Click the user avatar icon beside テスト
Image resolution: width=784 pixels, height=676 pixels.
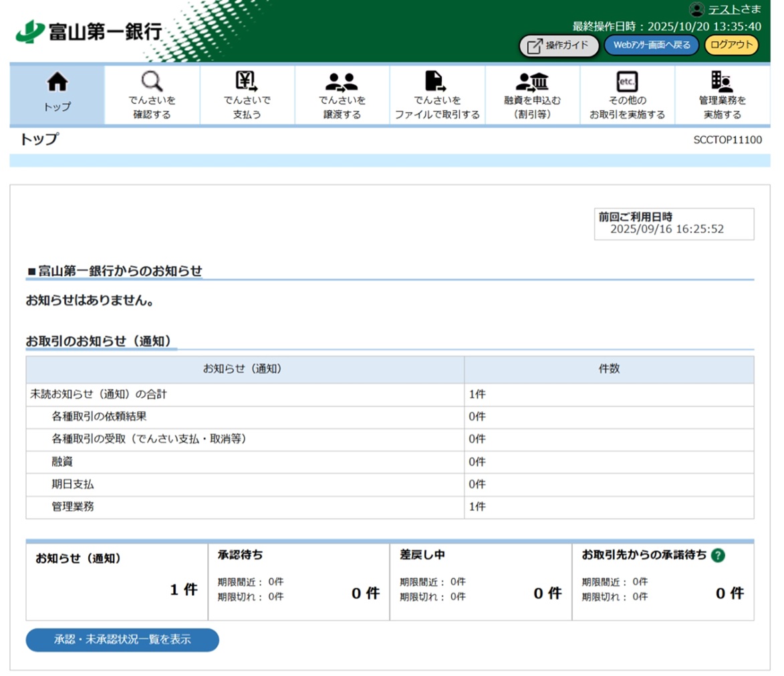(697, 9)
